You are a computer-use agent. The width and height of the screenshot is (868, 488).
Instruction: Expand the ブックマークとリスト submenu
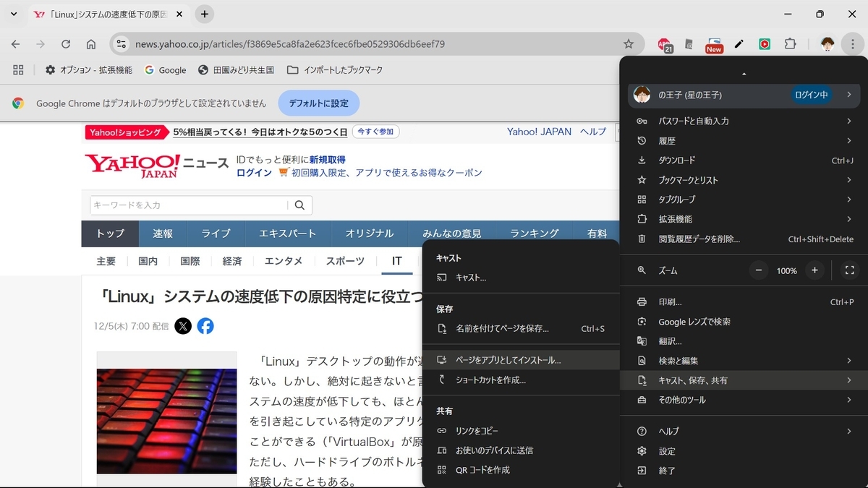[x=744, y=180]
